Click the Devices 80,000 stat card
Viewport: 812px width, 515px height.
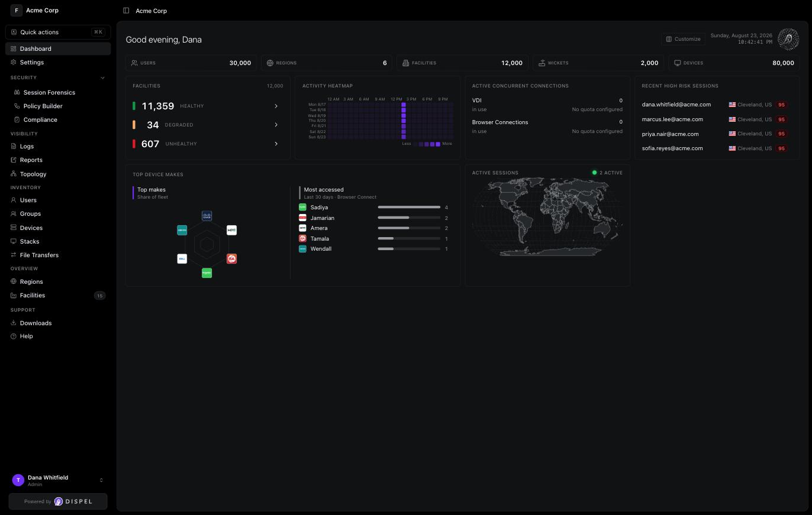point(734,63)
